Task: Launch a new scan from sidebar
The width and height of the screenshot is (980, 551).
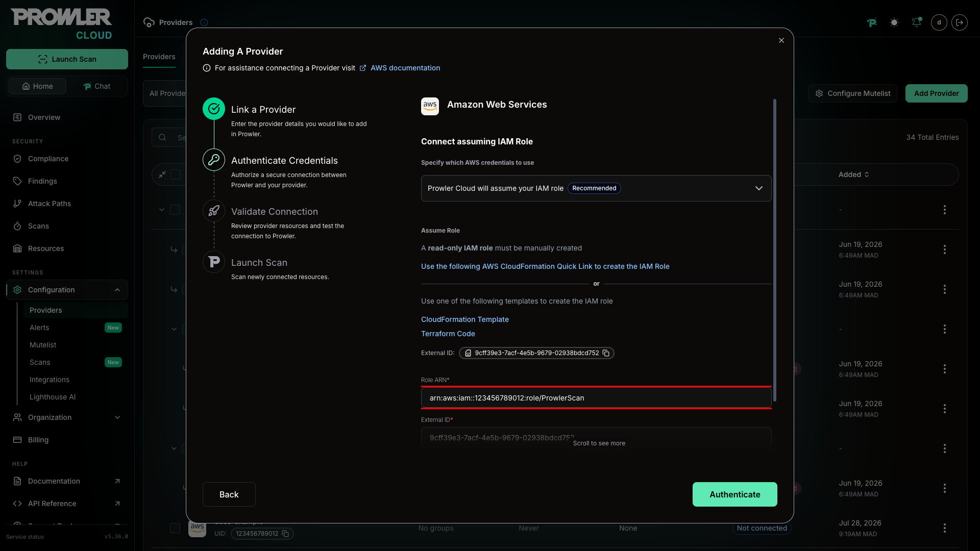Action: pyautogui.click(x=67, y=59)
